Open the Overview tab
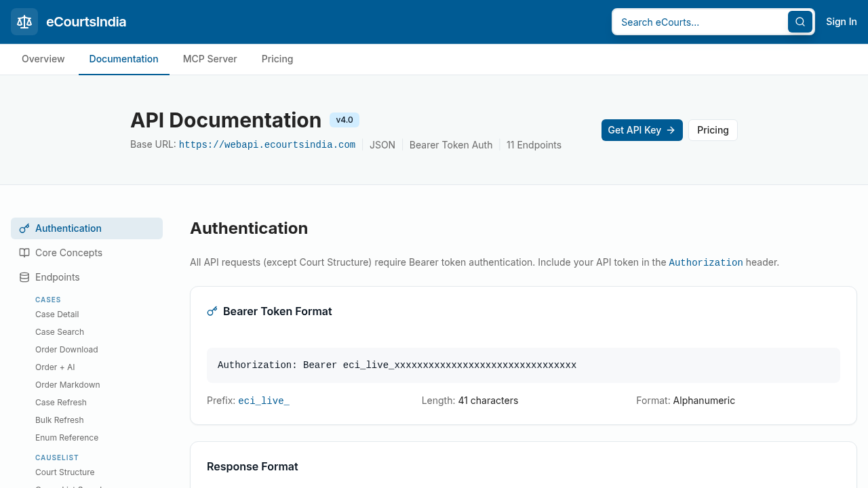The height and width of the screenshot is (488, 868). point(43,59)
